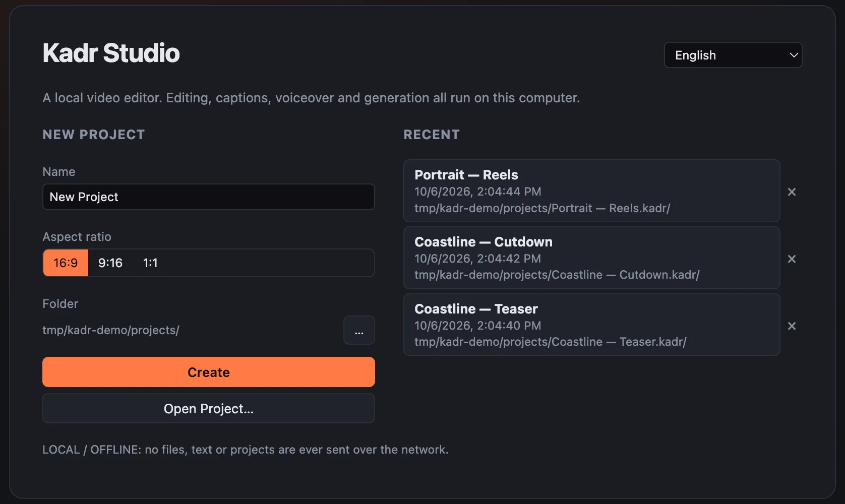Click the path ending Reels.kadr/
Screen dimensions: 845x504
tap(542, 208)
